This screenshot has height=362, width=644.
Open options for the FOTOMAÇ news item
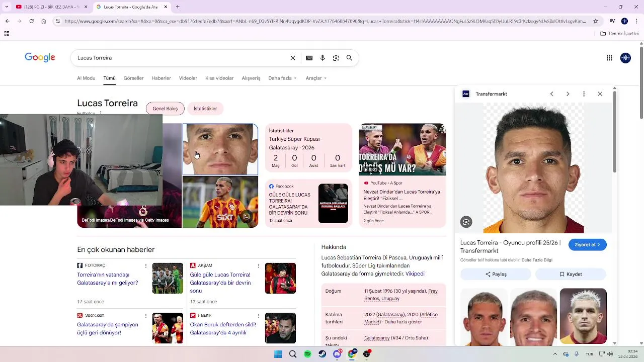pyautogui.click(x=146, y=265)
